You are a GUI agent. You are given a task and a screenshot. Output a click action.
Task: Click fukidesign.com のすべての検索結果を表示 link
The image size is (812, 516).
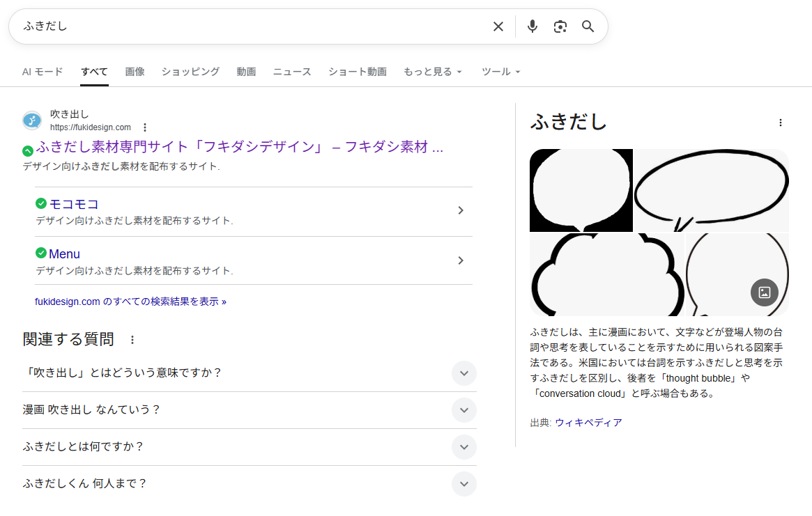click(130, 302)
